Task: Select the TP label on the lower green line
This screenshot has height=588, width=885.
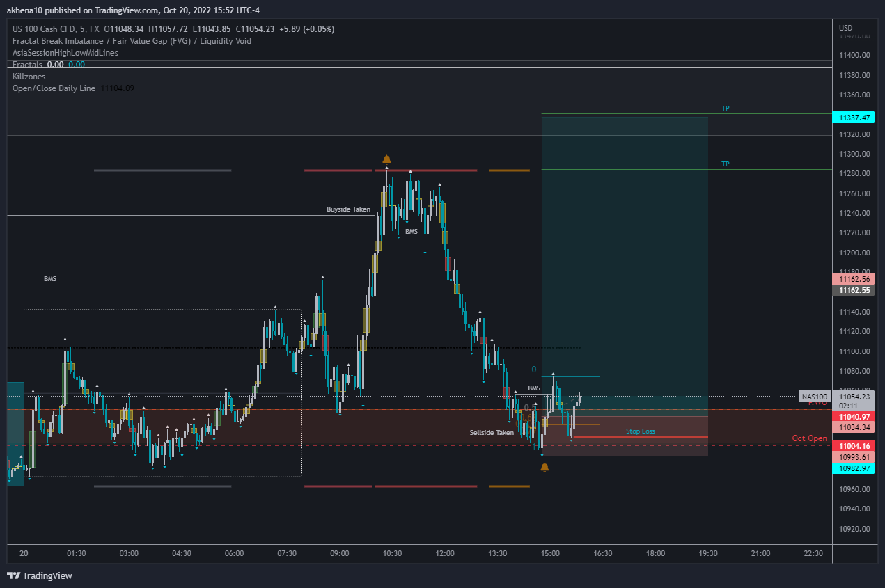Action: point(725,164)
